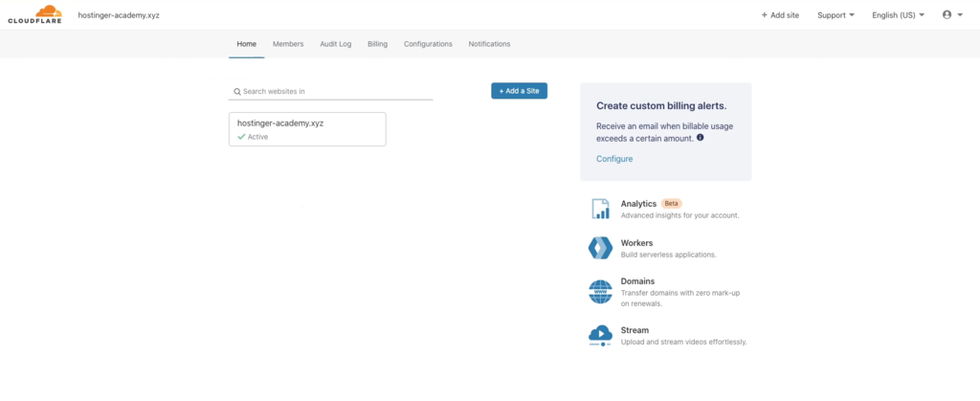Open the Notifications tab
Image resolution: width=980 pixels, height=401 pixels.
click(489, 44)
